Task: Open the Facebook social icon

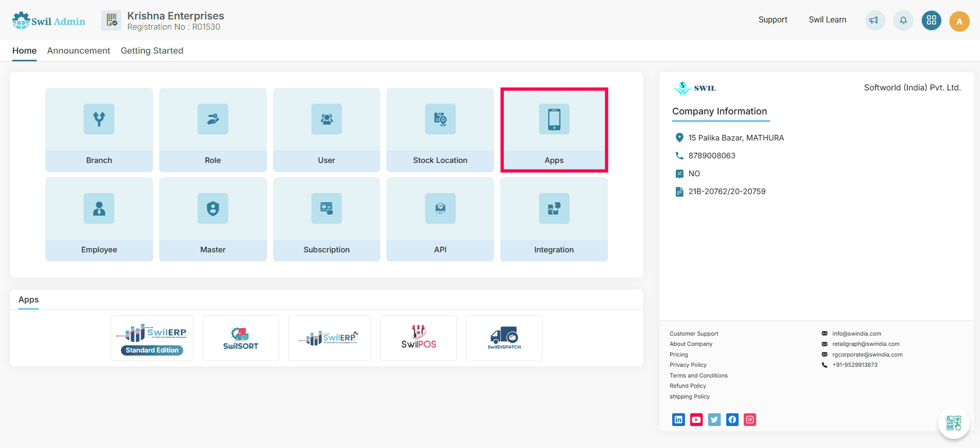Action: (732, 420)
